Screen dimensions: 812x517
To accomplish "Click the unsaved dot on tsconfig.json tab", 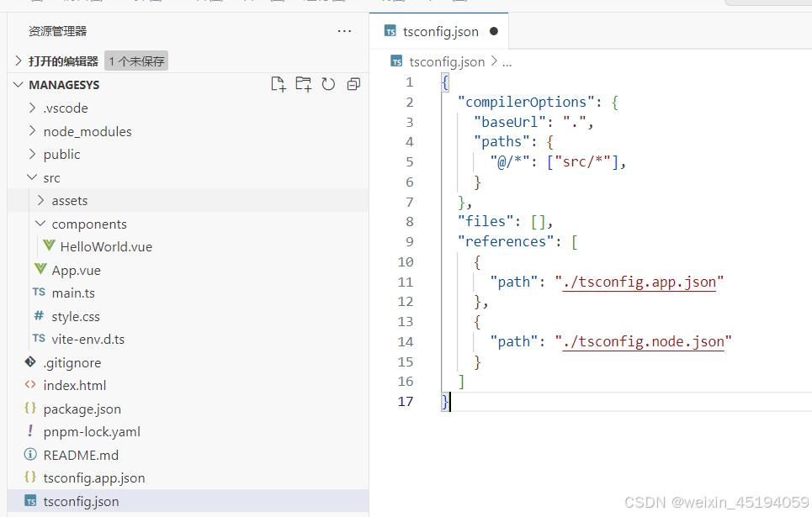I will pyautogui.click(x=494, y=31).
